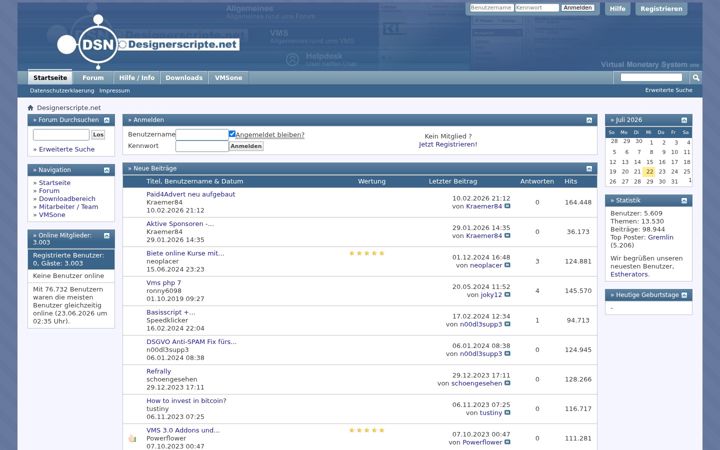Open the Downloads tab
The width and height of the screenshot is (720, 450).
coord(184,78)
